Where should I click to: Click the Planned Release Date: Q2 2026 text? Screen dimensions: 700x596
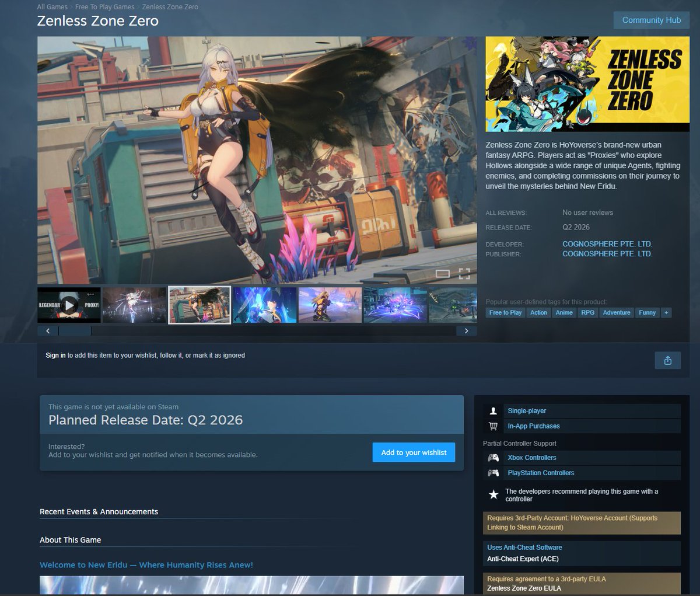145,420
